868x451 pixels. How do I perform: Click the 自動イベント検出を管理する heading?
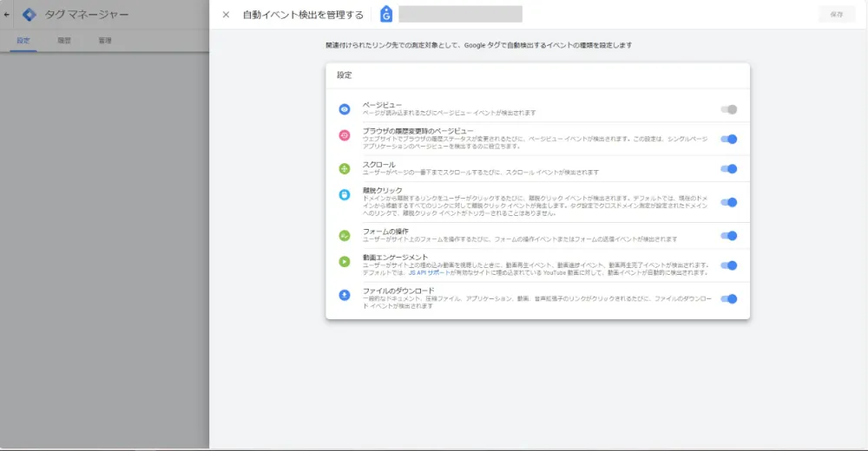[x=303, y=15]
